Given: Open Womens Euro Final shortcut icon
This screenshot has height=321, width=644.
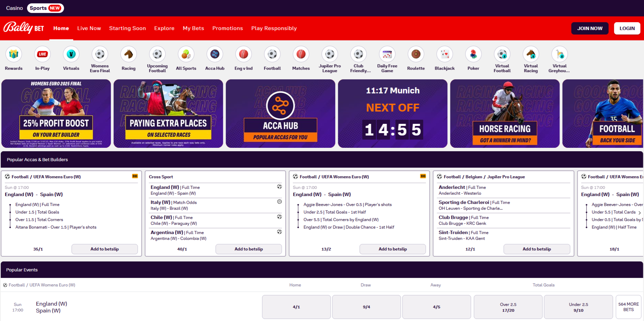Looking at the screenshot, I should (x=100, y=54).
